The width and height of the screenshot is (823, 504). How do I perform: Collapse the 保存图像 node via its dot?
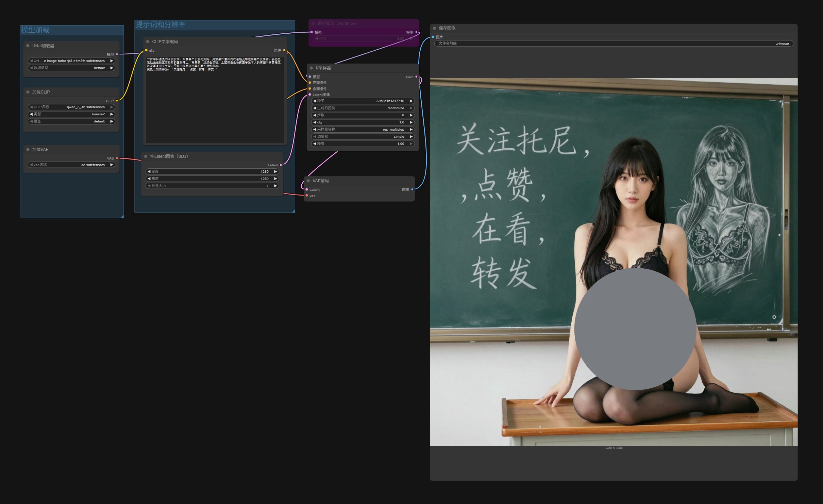click(x=434, y=28)
